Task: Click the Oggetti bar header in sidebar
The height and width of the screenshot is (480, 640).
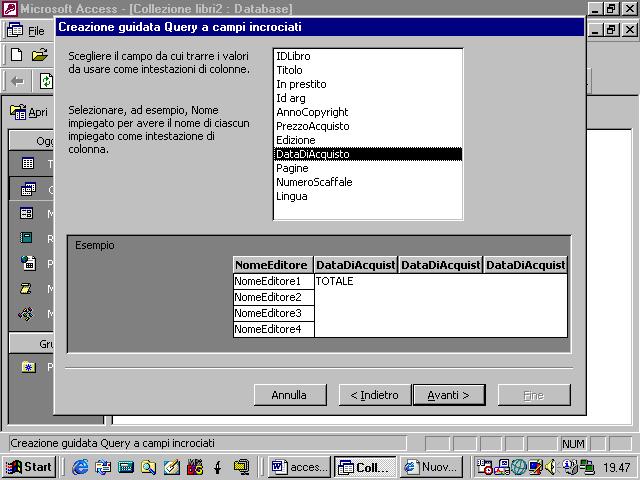Action: tap(31, 141)
